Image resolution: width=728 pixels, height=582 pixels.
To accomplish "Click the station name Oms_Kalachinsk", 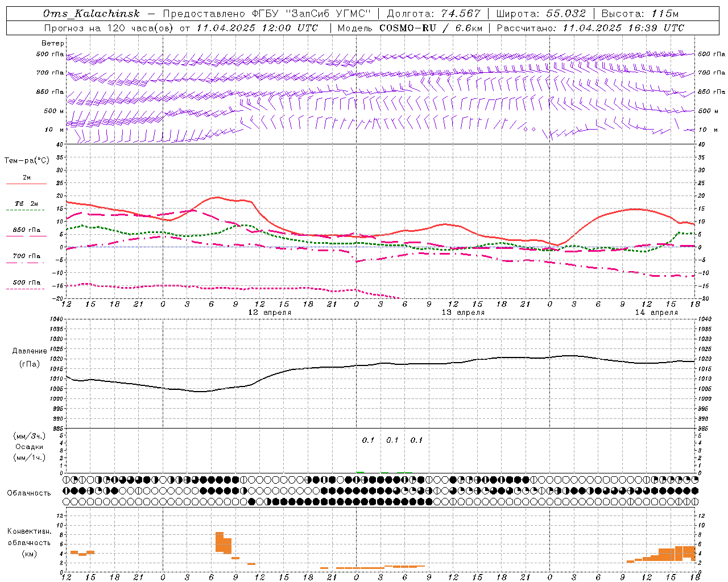I will tap(91, 14).
